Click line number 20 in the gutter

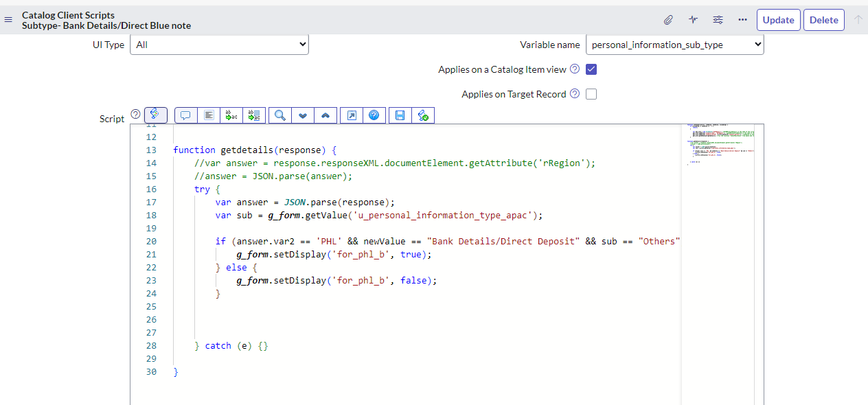click(x=151, y=241)
